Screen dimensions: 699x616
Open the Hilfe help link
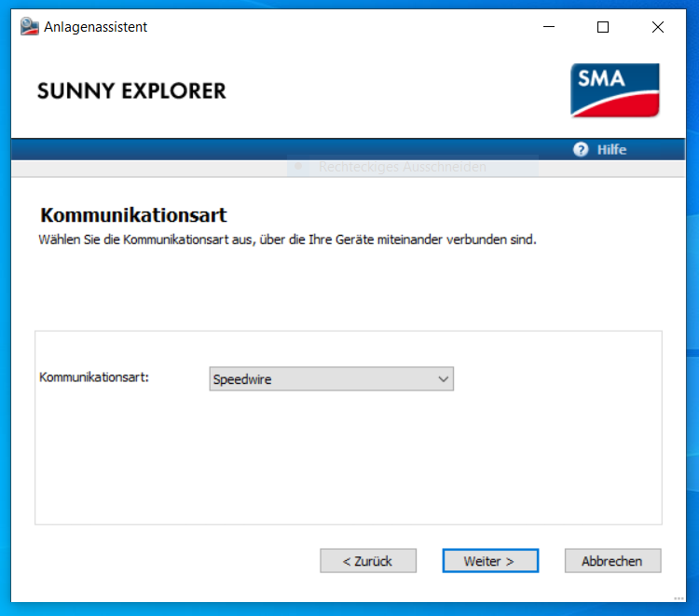click(x=611, y=150)
